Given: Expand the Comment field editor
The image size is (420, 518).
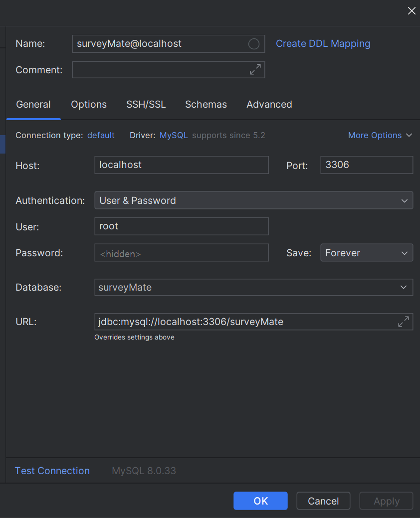Looking at the screenshot, I should [x=255, y=70].
